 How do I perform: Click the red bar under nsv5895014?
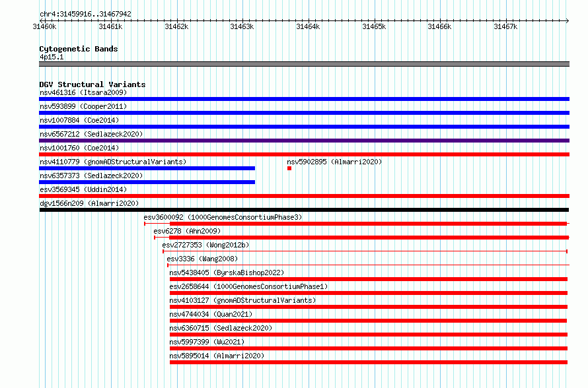(x=369, y=362)
